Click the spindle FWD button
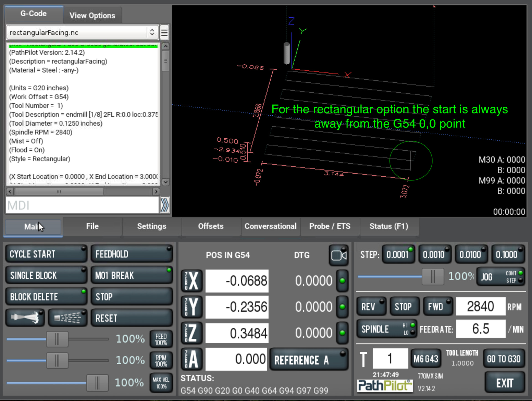532x401 pixels. 438,306
